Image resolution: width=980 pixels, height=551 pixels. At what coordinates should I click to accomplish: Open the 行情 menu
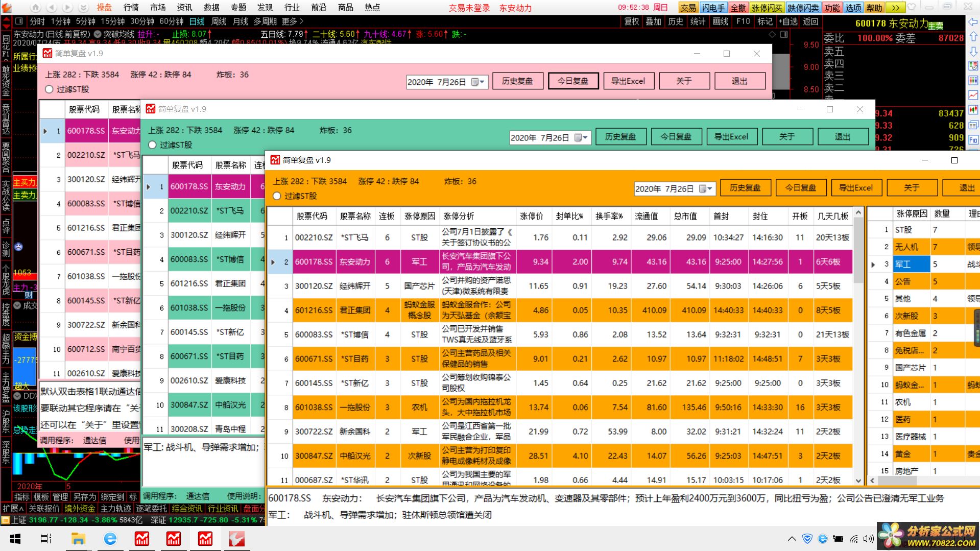[x=131, y=7]
